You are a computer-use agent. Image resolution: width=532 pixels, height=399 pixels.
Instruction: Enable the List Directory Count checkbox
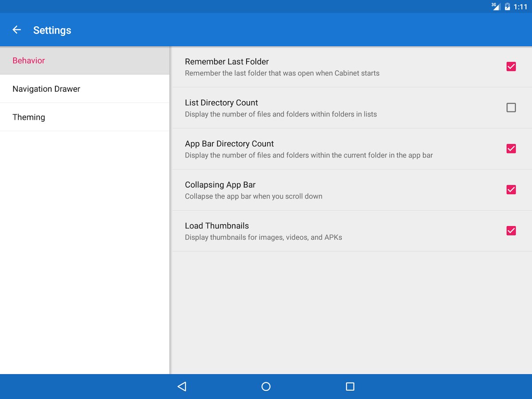(x=511, y=107)
